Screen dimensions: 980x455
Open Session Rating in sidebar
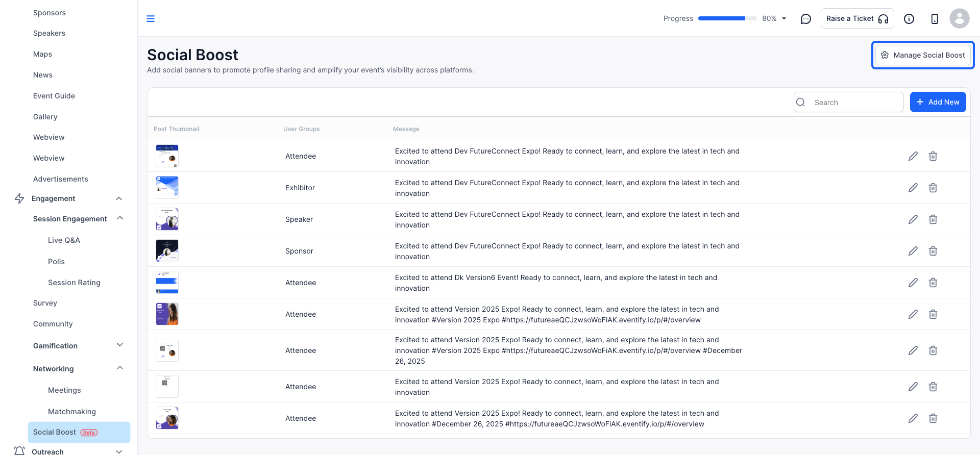pos(75,283)
